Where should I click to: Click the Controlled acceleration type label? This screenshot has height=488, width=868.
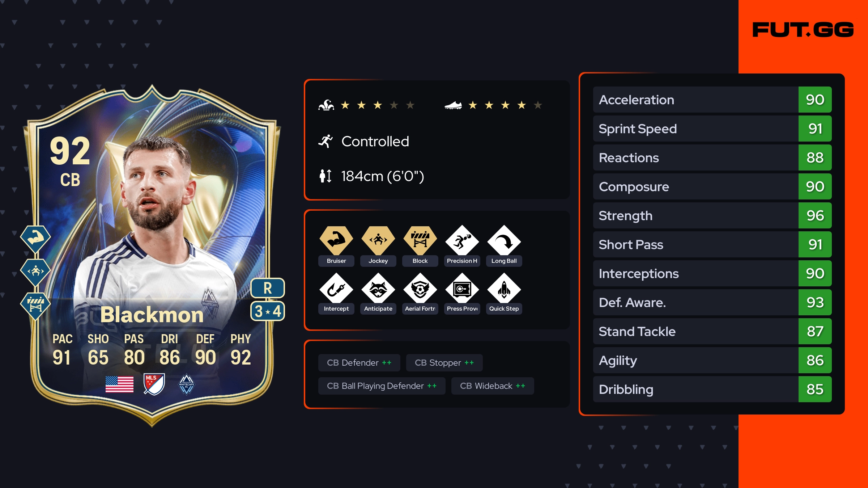[375, 142]
